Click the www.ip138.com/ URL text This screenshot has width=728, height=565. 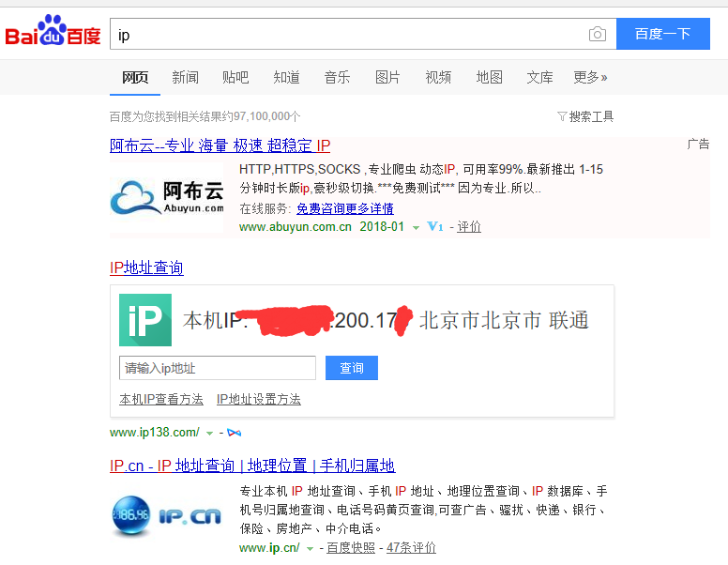click(155, 433)
